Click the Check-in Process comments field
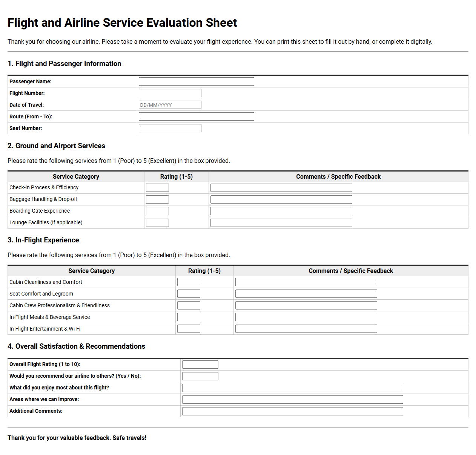476x455 pixels. point(281,188)
